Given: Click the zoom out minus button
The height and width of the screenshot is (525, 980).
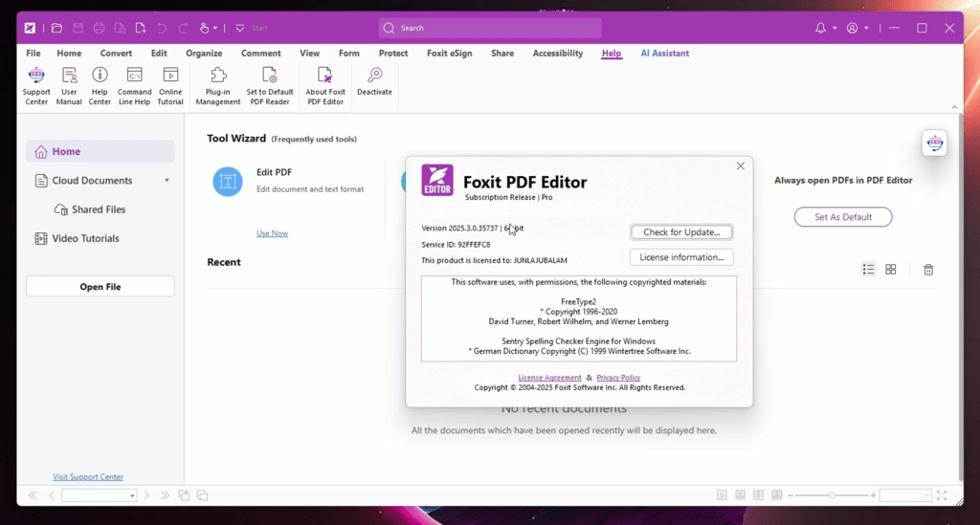Looking at the screenshot, I should [x=791, y=495].
